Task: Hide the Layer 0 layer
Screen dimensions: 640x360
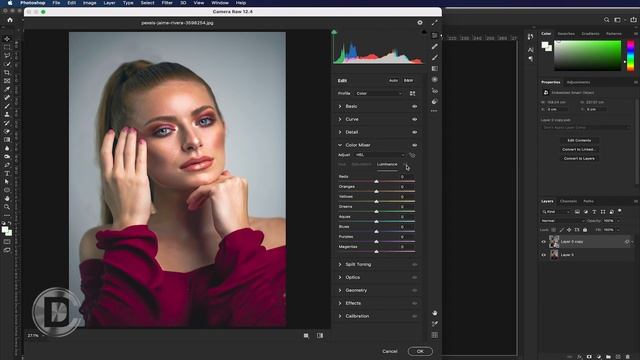Action: 543,255
